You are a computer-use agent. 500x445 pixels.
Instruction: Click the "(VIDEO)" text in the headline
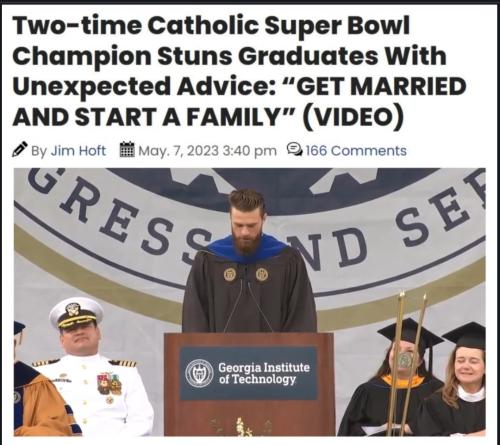click(353, 117)
